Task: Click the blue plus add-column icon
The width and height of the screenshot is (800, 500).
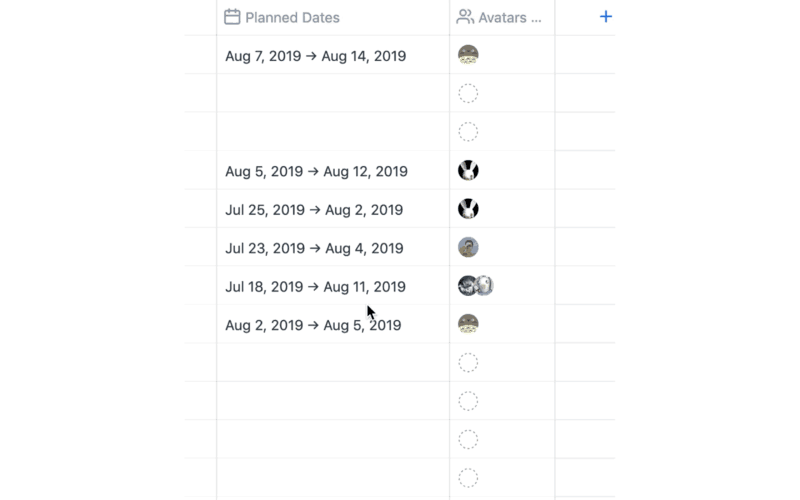Action: coord(605,17)
